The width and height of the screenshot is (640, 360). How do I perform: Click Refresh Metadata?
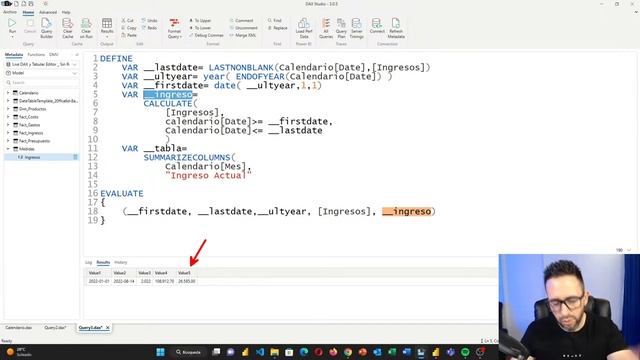396,28
